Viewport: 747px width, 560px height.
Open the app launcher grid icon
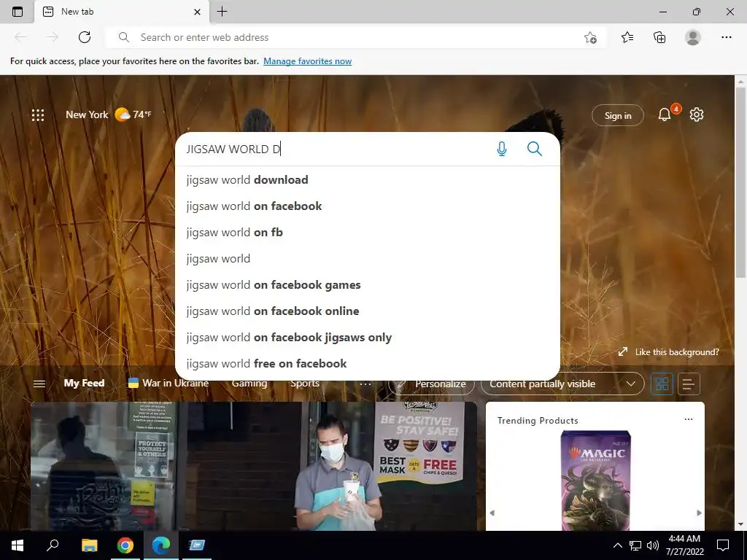click(38, 115)
